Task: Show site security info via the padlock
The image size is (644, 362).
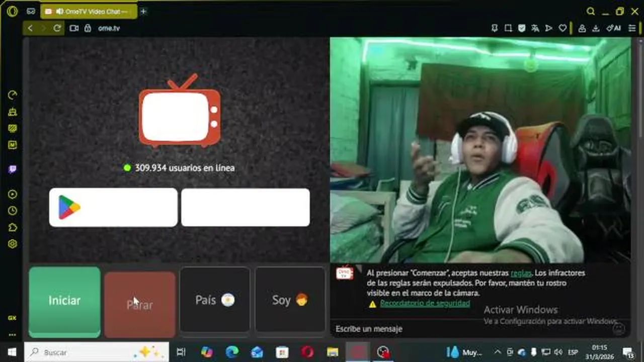Action: pyautogui.click(x=88, y=28)
